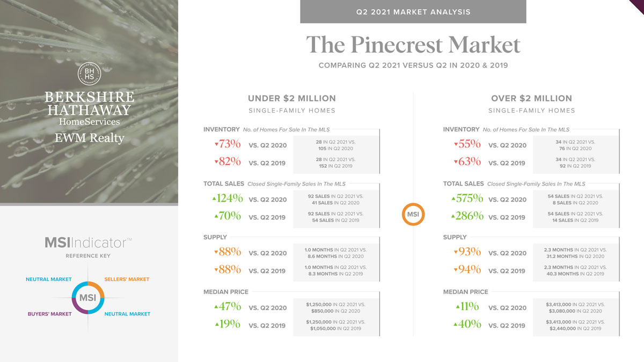Click the Buyers' Market label

(x=49, y=314)
